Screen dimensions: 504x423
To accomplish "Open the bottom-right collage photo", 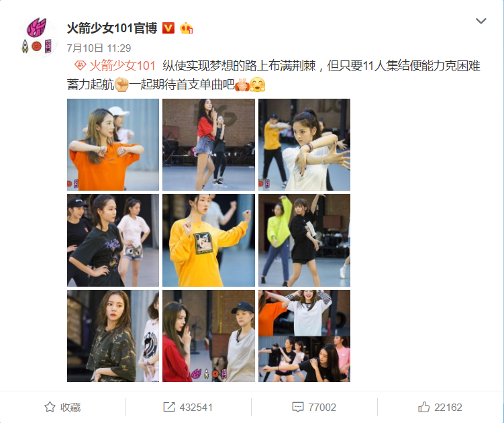I will click(x=305, y=336).
